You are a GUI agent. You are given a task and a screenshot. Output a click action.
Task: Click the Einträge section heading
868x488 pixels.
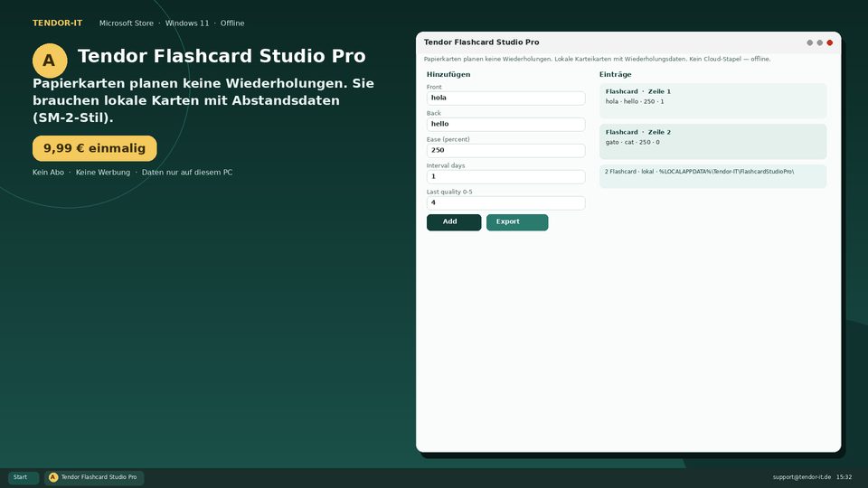tap(615, 75)
